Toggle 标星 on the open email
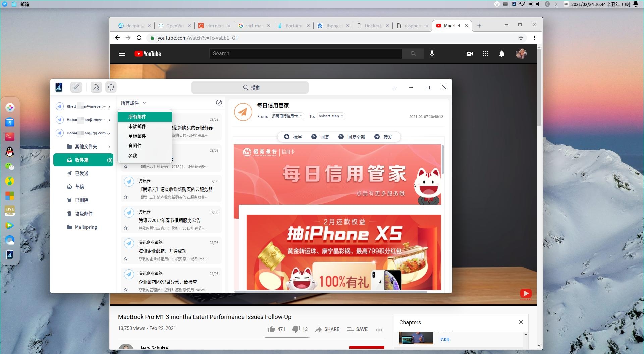 (x=293, y=137)
